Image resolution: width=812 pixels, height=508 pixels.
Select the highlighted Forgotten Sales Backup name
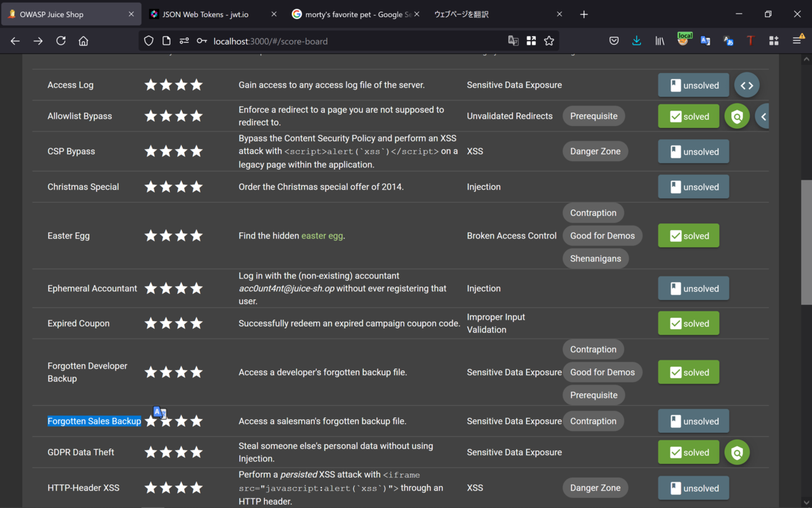[x=94, y=421]
